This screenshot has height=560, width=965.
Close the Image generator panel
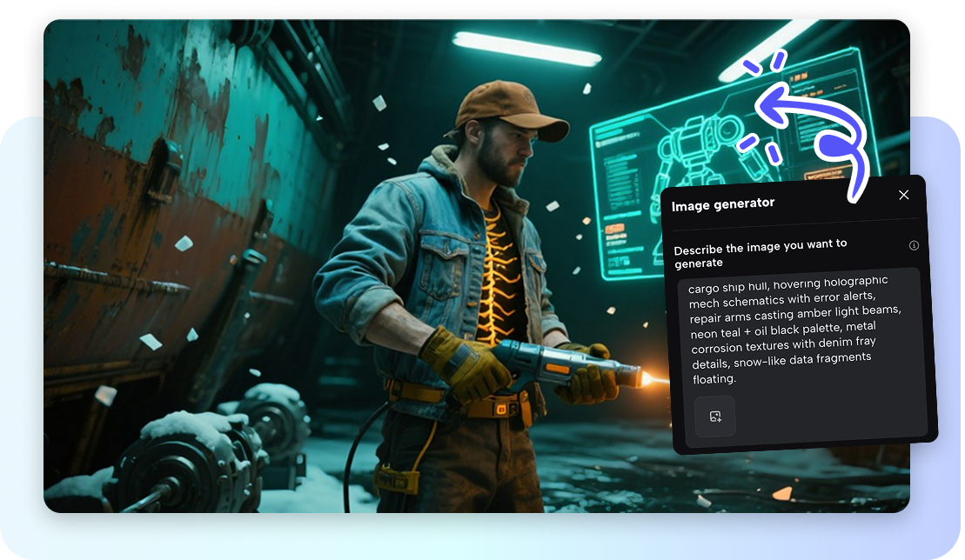tap(903, 195)
